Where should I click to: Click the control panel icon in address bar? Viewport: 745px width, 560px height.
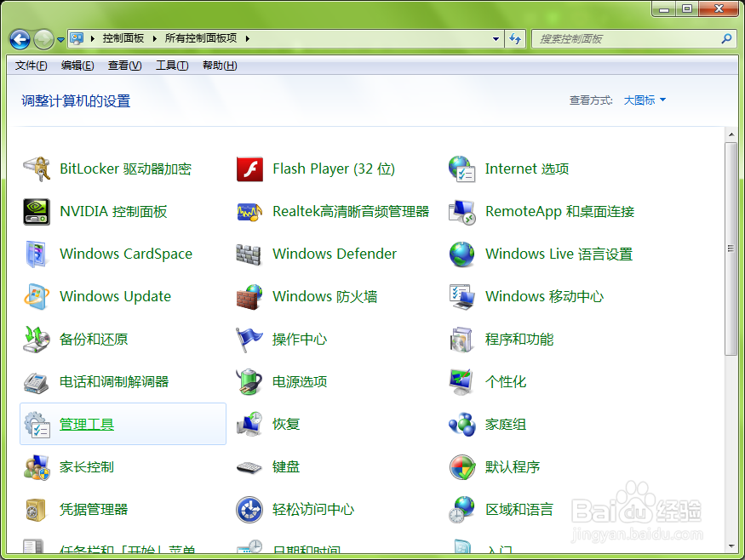[x=77, y=38]
